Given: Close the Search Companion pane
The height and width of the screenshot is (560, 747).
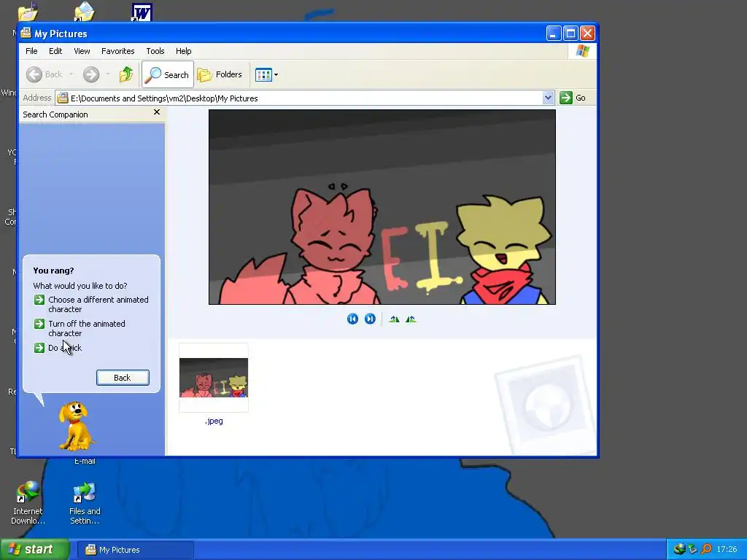Looking at the screenshot, I should point(157,112).
